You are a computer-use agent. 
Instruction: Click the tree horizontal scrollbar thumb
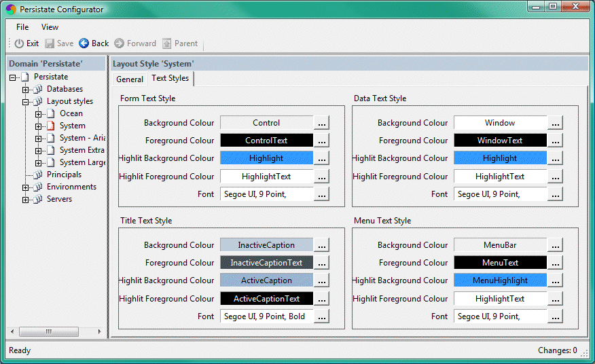(49, 331)
